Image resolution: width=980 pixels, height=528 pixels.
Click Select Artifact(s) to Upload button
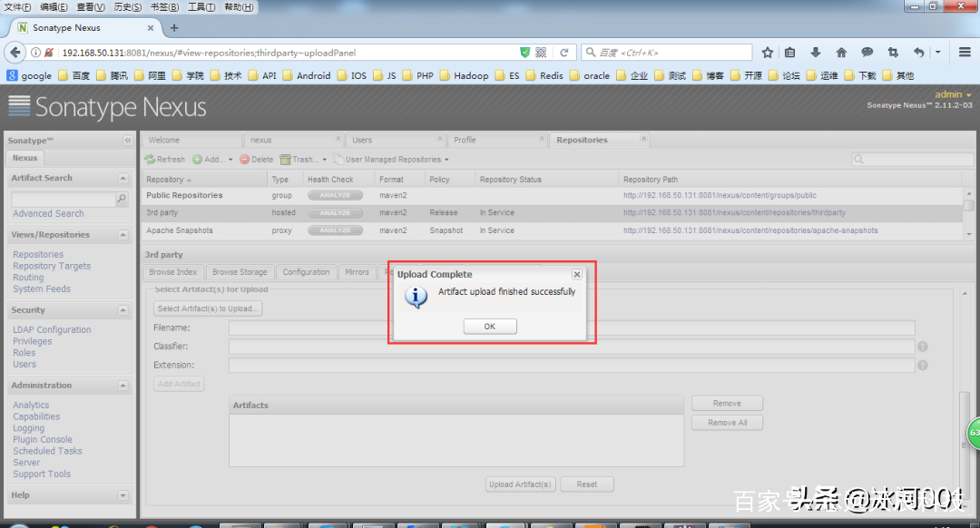click(x=208, y=308)
